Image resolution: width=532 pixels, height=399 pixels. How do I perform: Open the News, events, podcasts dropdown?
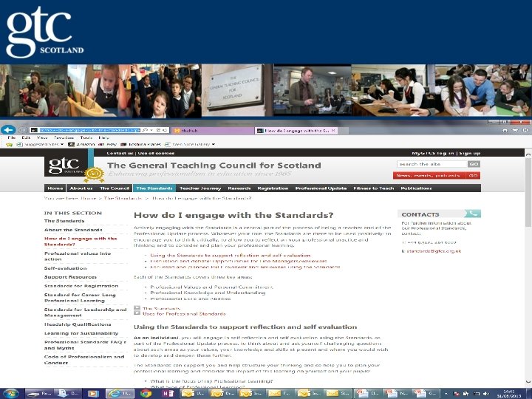429,175
